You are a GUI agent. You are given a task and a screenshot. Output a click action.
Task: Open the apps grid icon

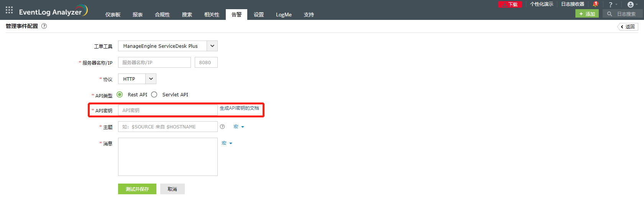click(x=9, y=10)
